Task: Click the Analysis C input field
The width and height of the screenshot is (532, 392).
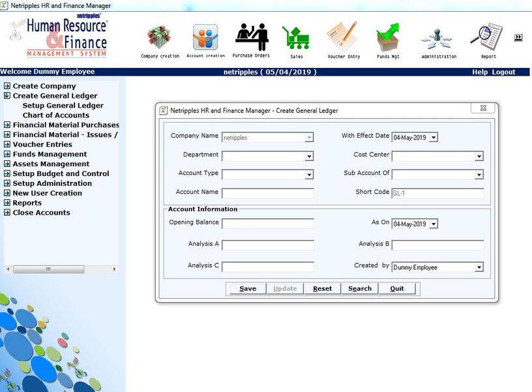Action: (268, 267)
